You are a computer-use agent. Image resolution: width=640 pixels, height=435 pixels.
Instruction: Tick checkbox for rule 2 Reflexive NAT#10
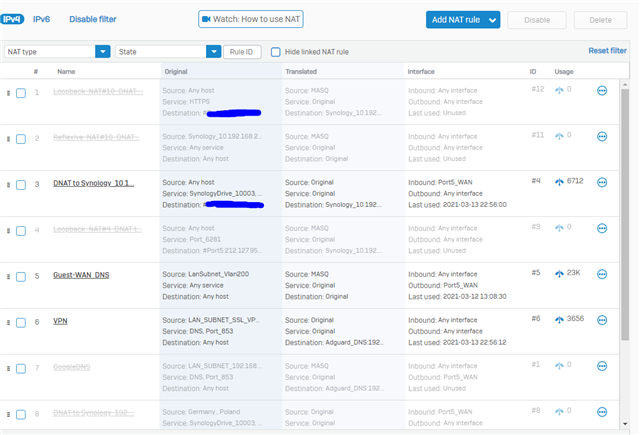click(21, 139)
